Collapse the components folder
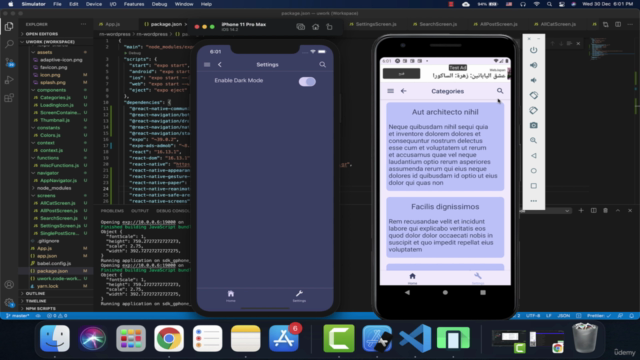The image size is (640, 360). (x=51, y=90)
